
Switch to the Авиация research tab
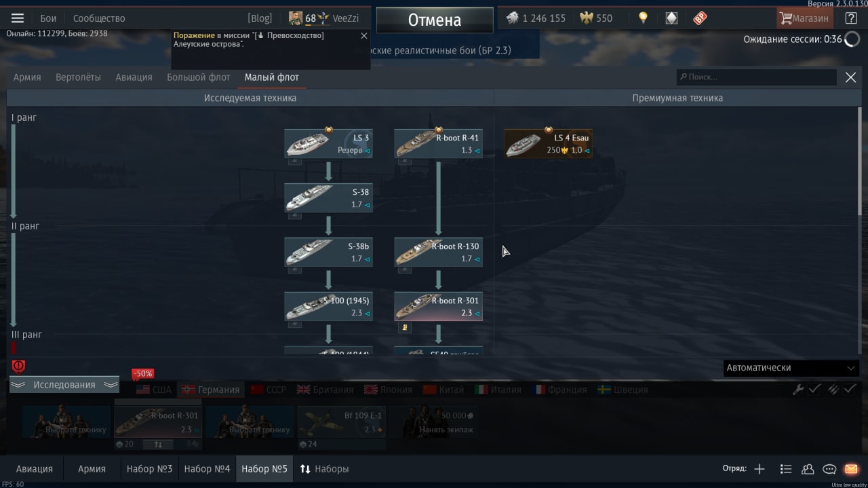134,77
